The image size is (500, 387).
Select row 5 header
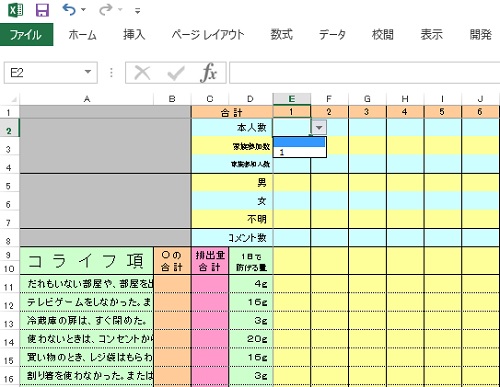click(x=9, y=183)
